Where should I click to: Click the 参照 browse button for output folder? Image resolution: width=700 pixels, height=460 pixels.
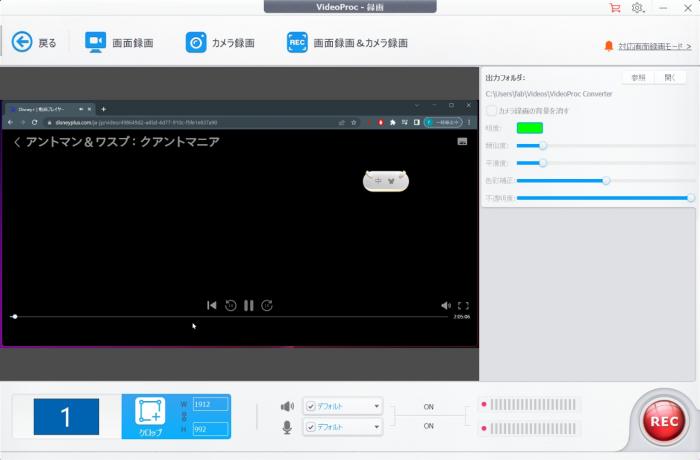[638, 77]
